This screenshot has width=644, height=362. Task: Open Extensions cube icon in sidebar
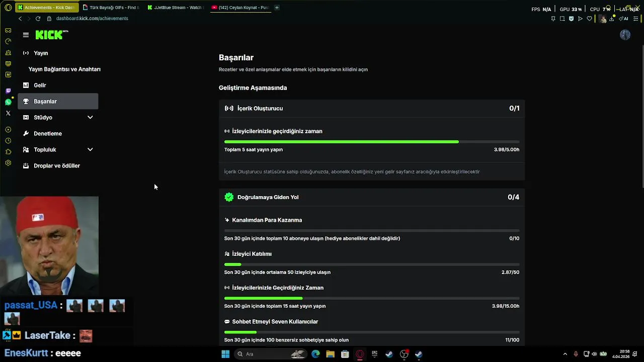click(8, 152)
